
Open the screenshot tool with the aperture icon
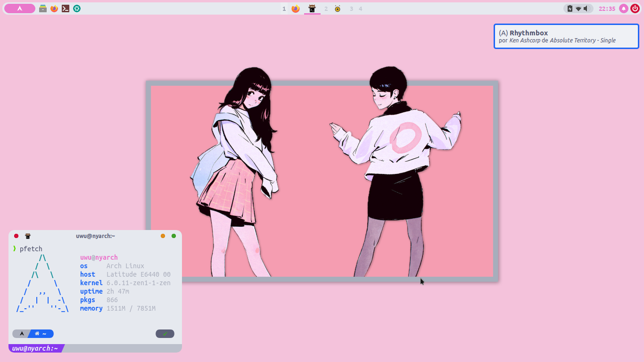pyautogui.click(x=77, y=8)
